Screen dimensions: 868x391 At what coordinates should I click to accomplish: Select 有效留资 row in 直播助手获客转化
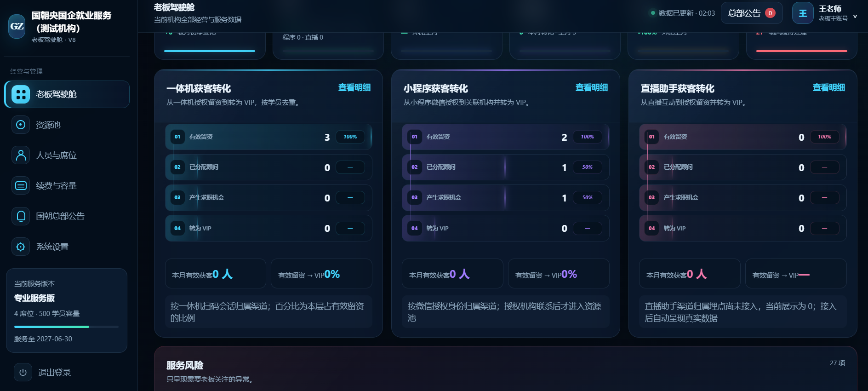[743, 137]
